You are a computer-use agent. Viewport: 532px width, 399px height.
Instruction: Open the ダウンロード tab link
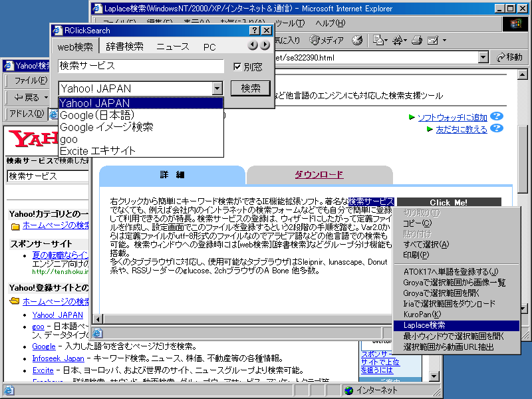tap(319, 174)
